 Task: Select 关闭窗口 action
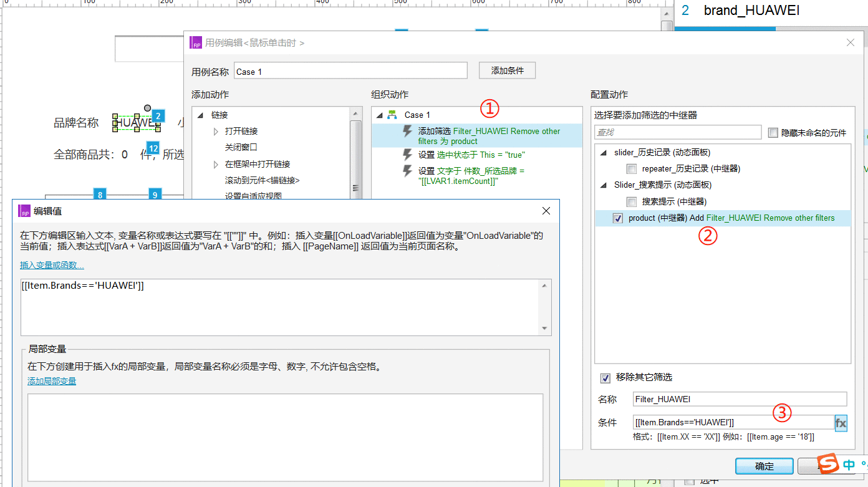click(241, 148)
